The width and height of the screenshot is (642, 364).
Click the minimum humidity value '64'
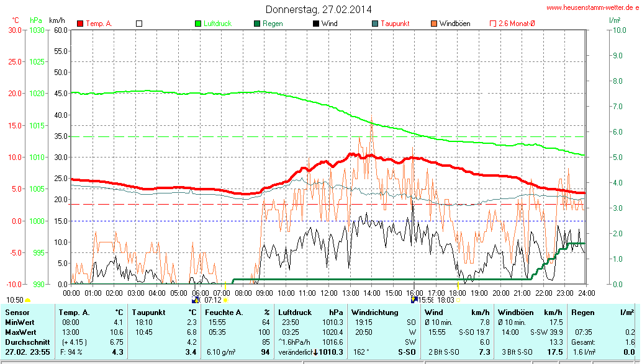[x=266, y=322]
